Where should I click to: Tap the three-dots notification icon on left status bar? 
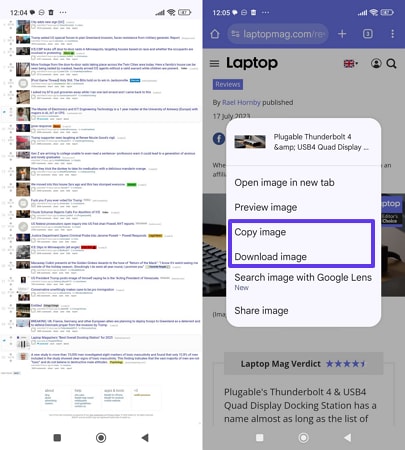point(63,12)
